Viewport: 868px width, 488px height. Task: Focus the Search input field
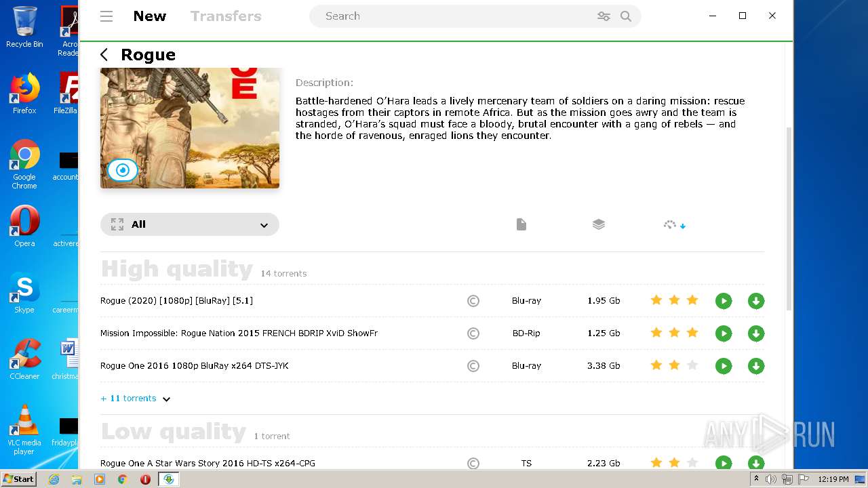pyautogui.click(x=454, y=16)
